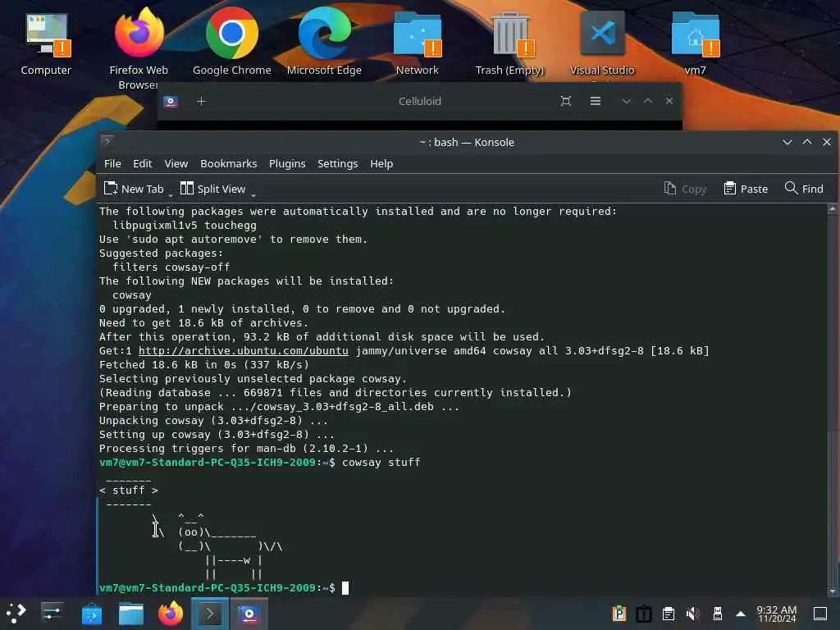Screen dimensions: 840x630
Task: Toggle Celluloid fullscreen icon
Action: (566, 101)
